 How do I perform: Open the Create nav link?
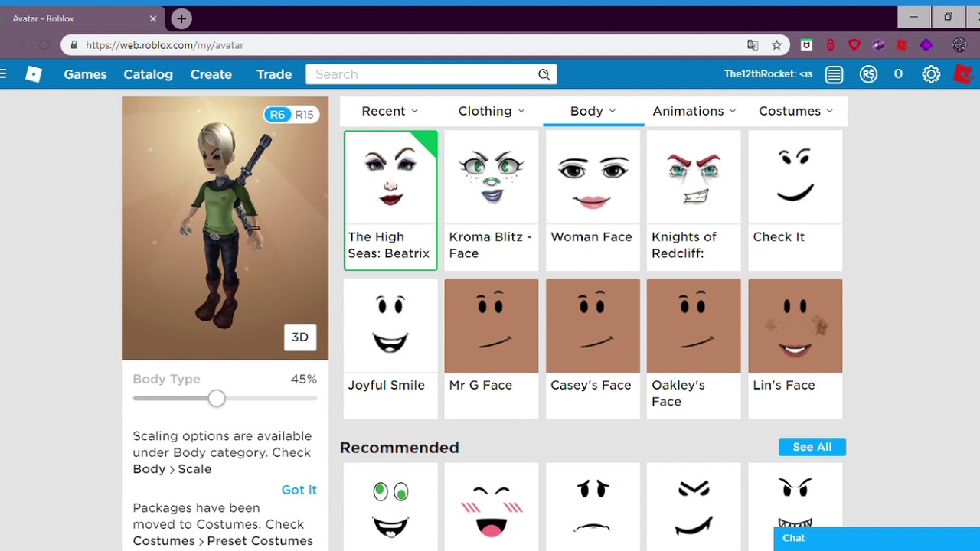tap(211, 74)
